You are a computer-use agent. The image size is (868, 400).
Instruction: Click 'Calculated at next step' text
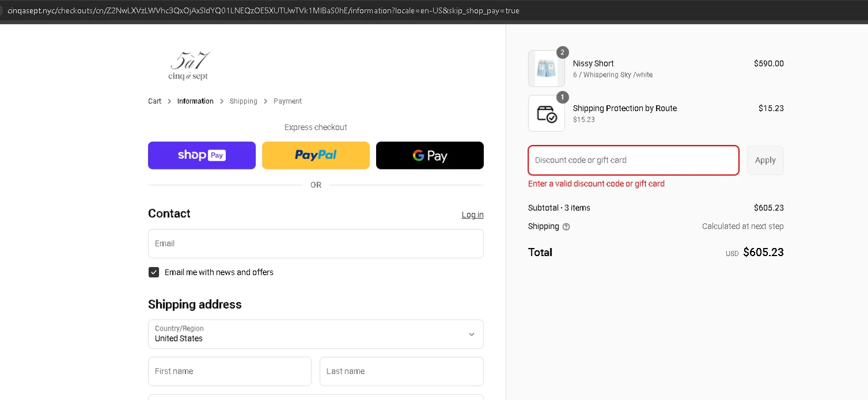(743, 227)
